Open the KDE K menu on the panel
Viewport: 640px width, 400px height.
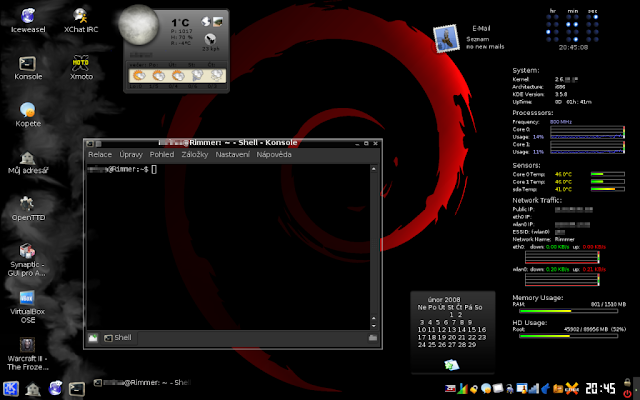click(10, 389)
